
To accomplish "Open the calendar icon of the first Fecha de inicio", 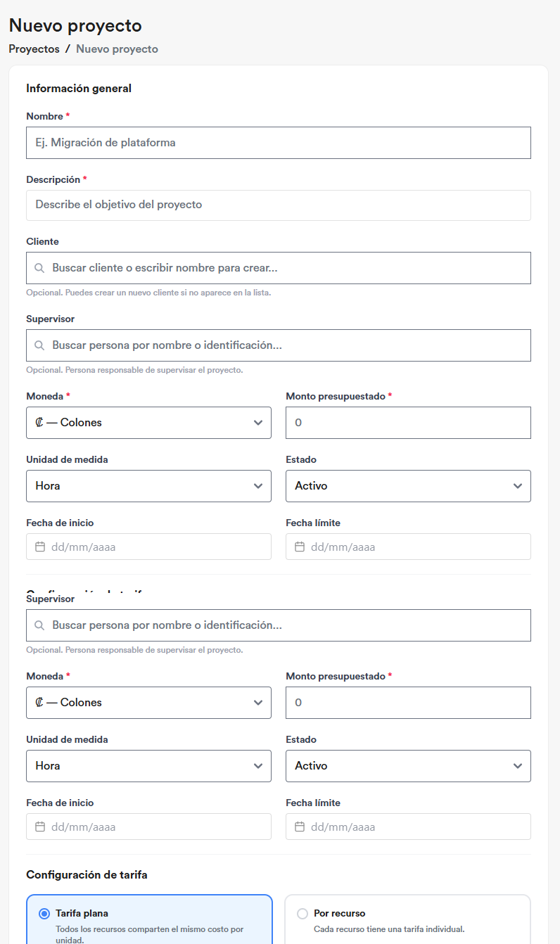I will [40, 547].
